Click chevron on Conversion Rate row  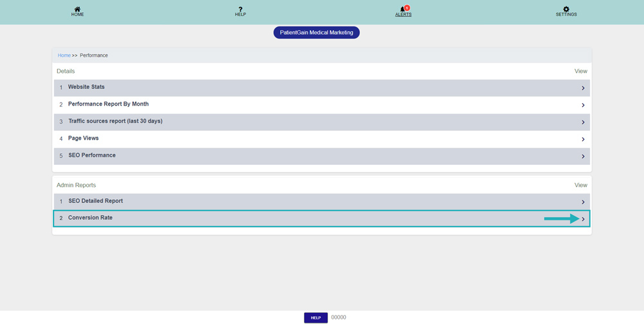583,219
